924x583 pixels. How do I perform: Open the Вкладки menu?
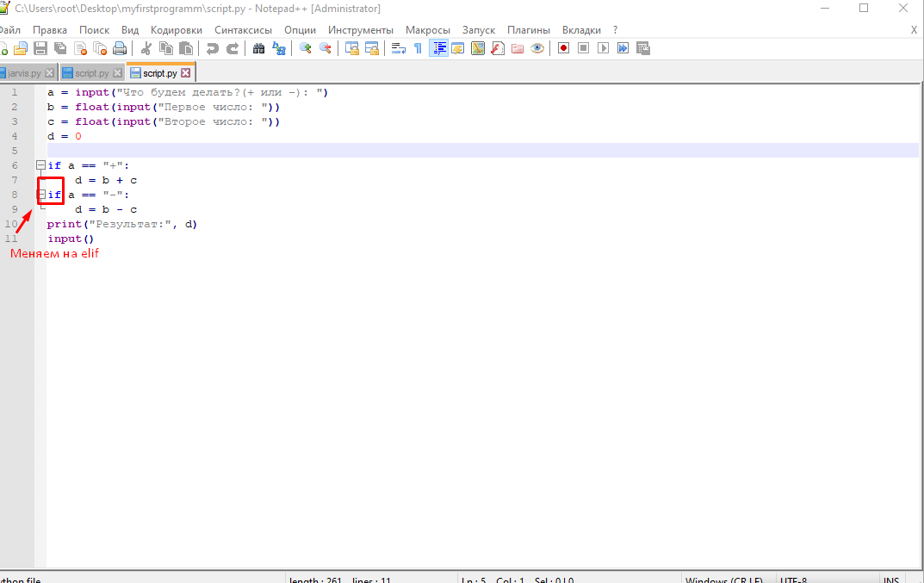(581, 30)
